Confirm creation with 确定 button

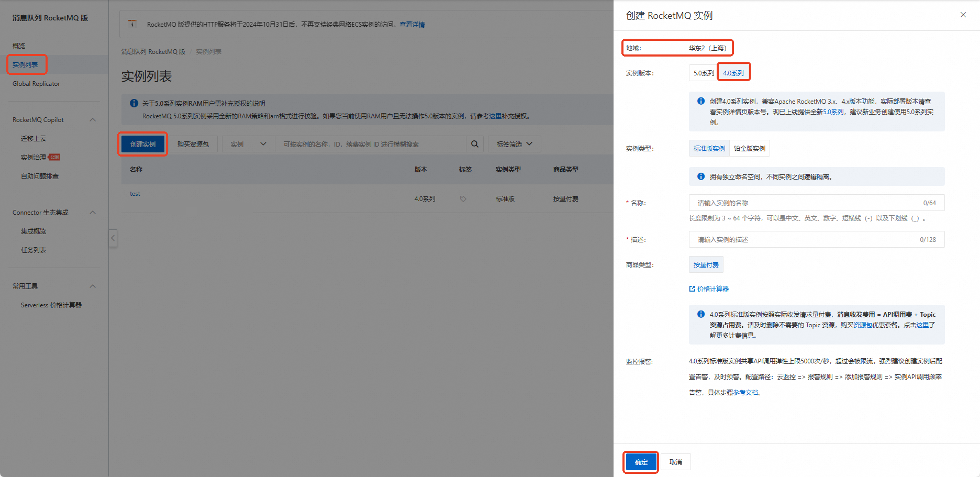641,462
